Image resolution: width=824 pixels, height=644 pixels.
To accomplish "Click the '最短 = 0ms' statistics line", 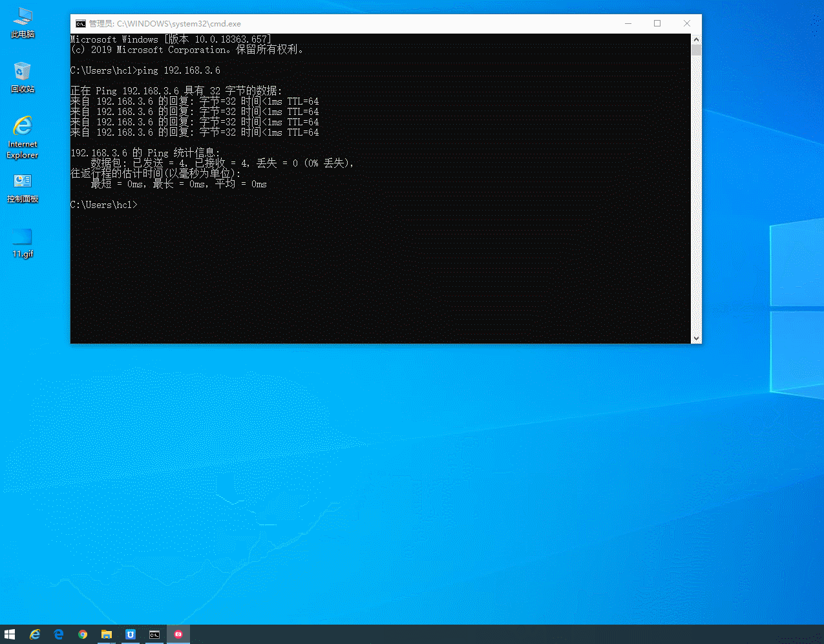I will point(178,184).
